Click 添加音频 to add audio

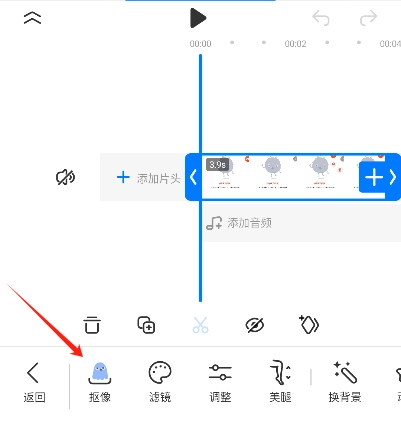click(x=239, y=223)
